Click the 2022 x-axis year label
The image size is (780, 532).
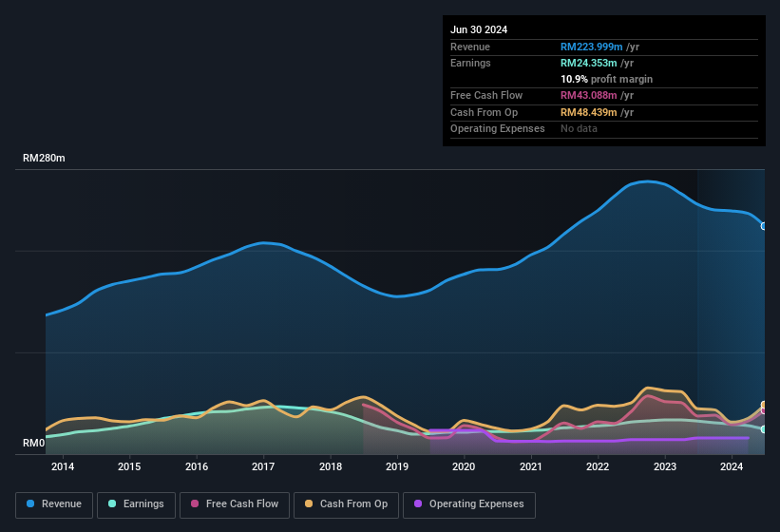(598, 466)
